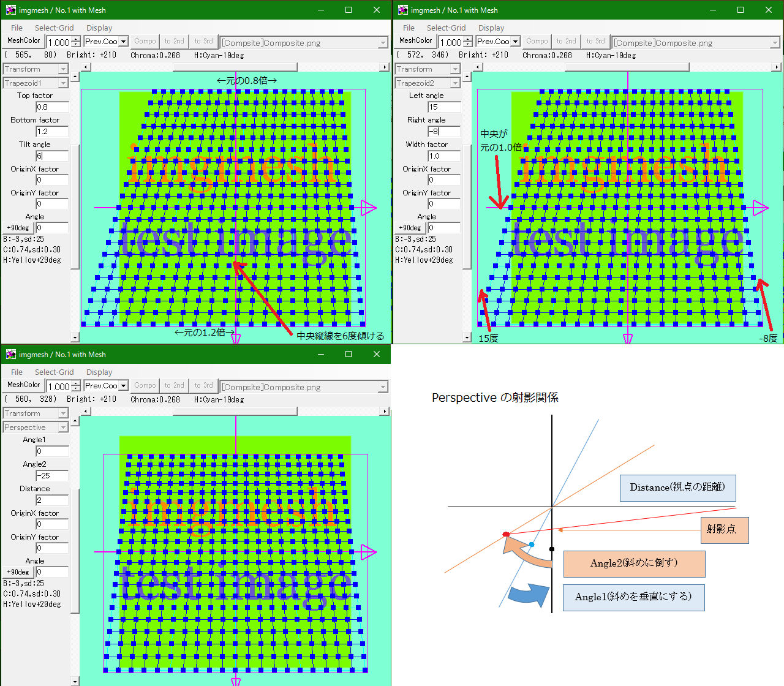This screenshot has width=784, height=686.
Task: Open Select-Grid menu in top-left window
Action: [x=54, y=28]
